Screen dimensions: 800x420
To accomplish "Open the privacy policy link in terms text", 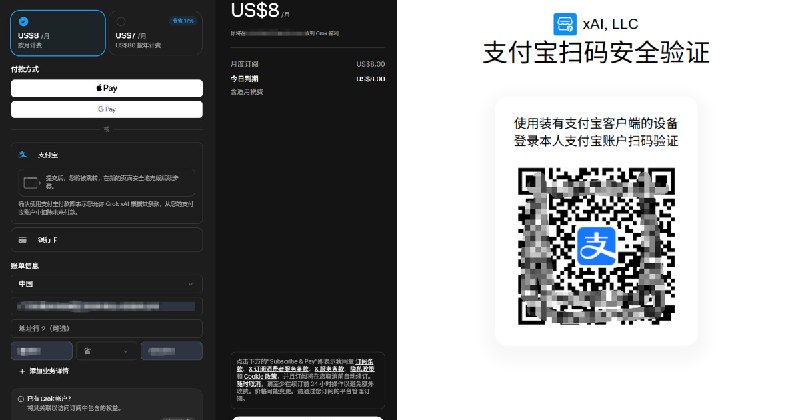I will click(362, 368).
